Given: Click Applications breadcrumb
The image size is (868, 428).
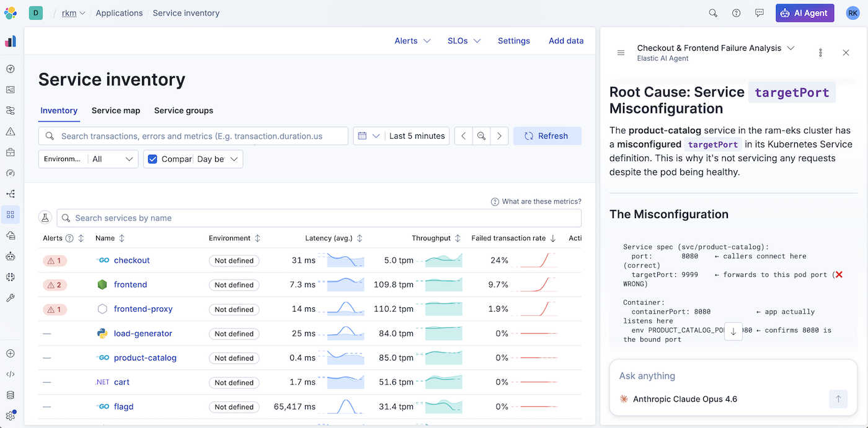Looking at the screenshot, I should tap(119, 13).
